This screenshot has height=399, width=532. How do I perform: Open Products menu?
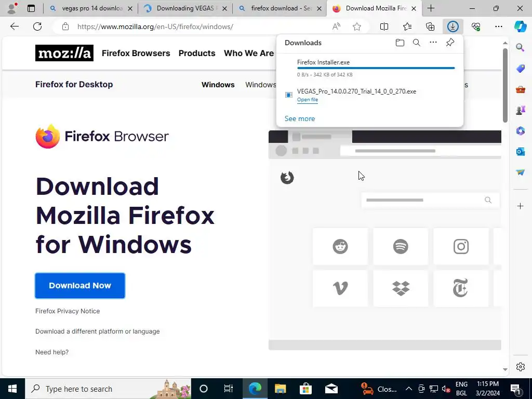coord(197,54)
